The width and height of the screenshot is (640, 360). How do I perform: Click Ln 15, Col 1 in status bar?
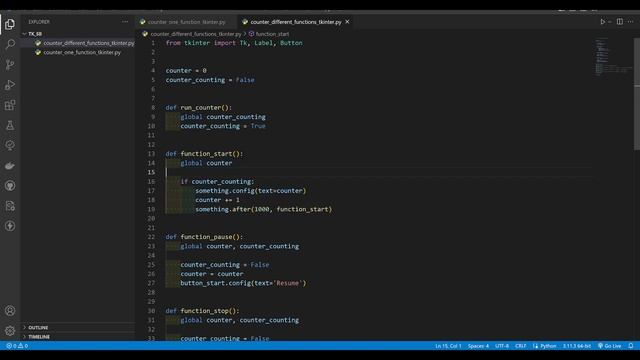tap(448, 346)
